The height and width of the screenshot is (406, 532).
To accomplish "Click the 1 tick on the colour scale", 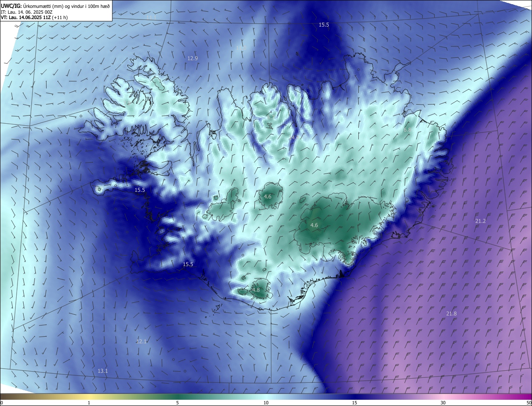I will [x=89, y=403].
